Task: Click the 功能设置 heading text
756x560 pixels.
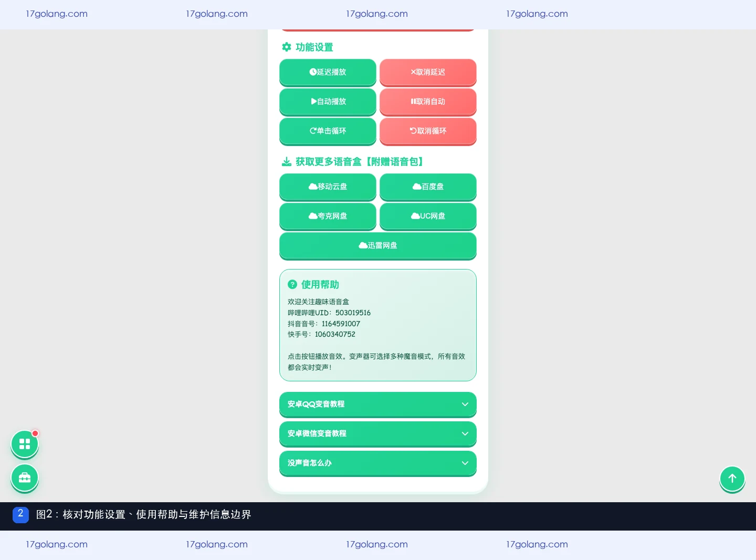Action: point(314,47)
